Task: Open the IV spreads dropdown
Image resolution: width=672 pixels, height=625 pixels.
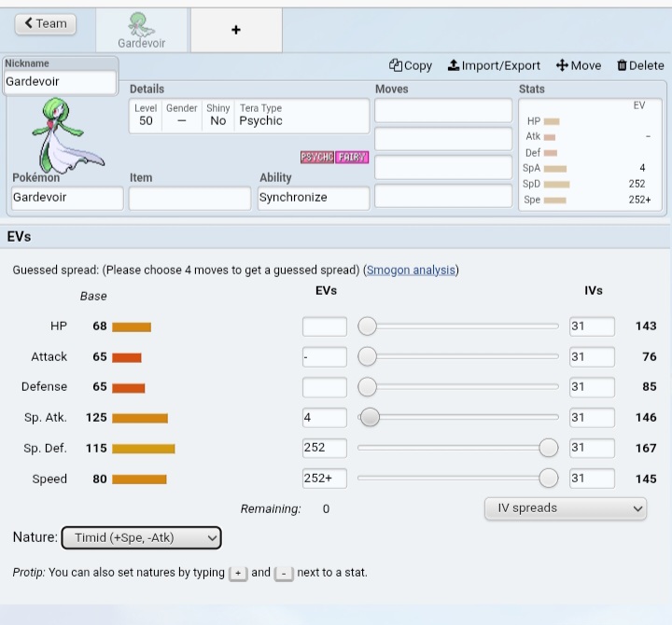Action: [x=566, y=508]
